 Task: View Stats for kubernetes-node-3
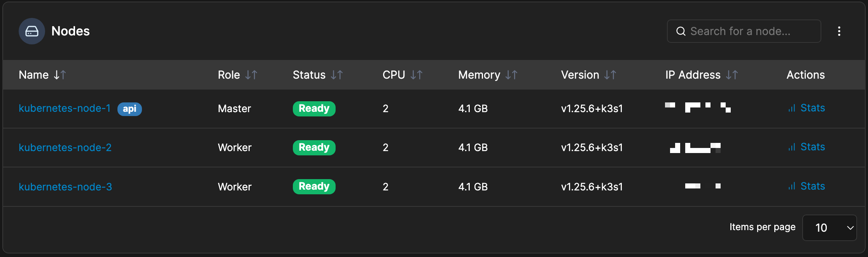(813, 187)
